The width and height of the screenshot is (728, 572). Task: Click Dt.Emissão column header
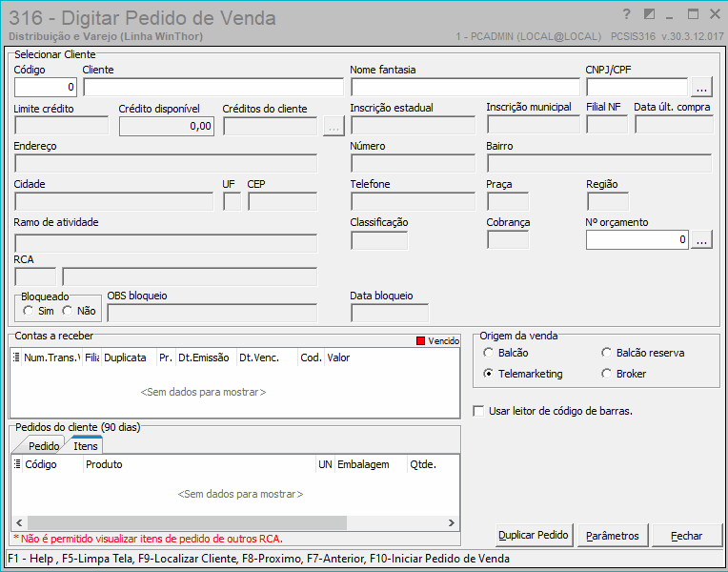(x=206, y=357)
